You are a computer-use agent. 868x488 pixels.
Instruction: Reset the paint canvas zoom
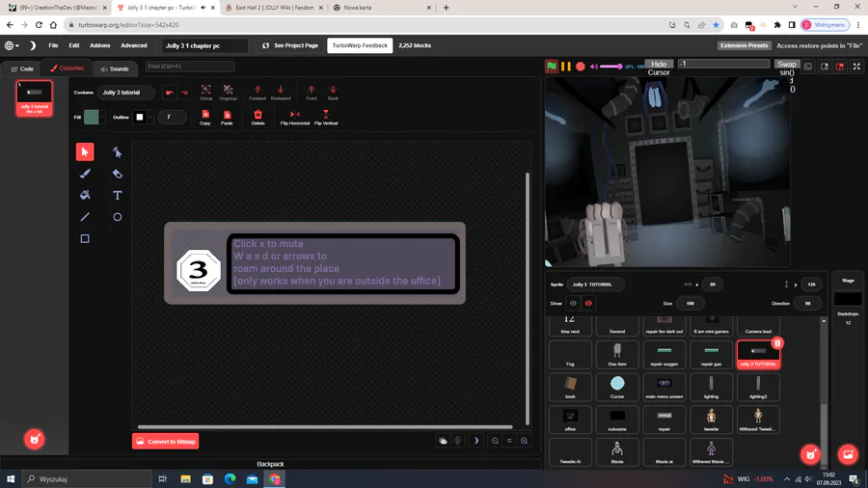coord(509,441)
